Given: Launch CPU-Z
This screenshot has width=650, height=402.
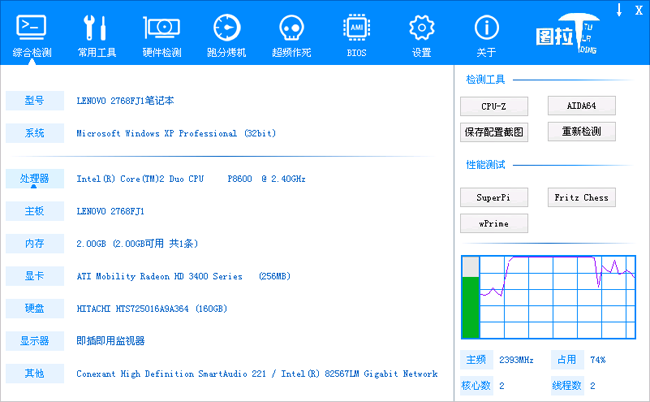Looking at the screenshot, I should point(494,107).
